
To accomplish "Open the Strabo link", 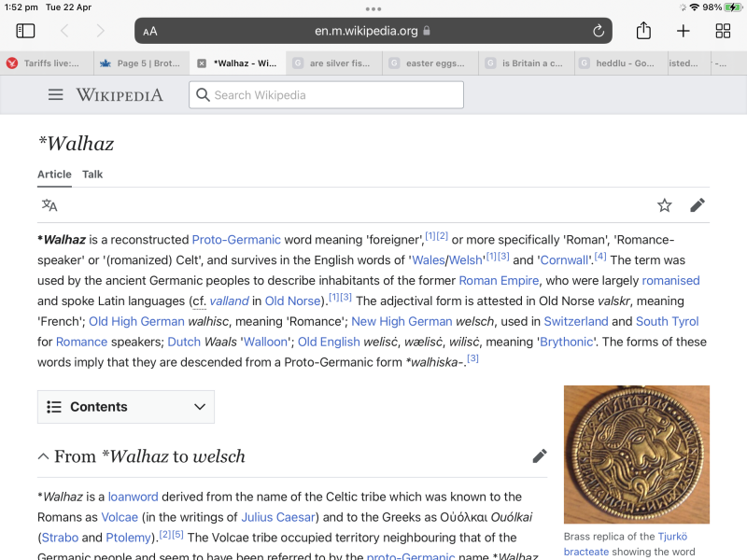I will point(60,538).
